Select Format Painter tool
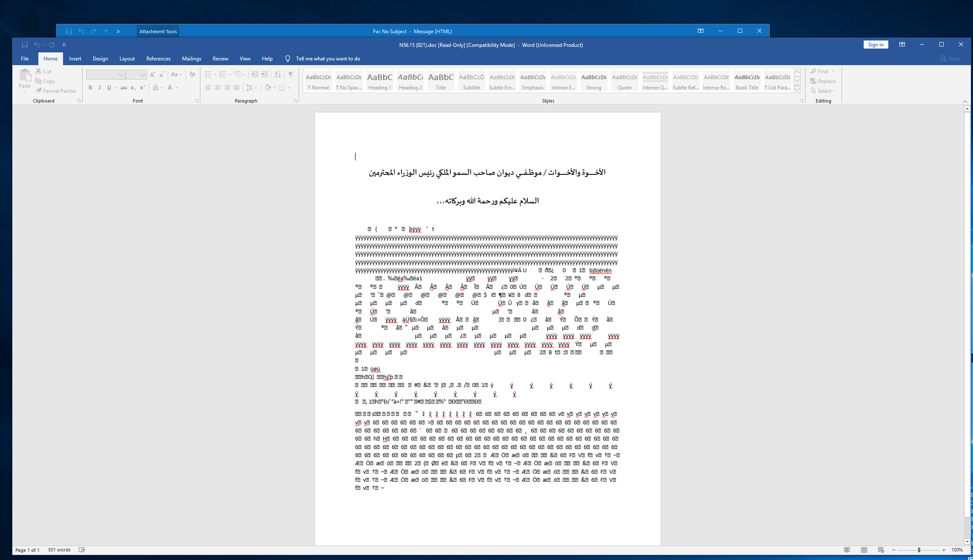This screenshot has height=560, width=973. (56, 91)
